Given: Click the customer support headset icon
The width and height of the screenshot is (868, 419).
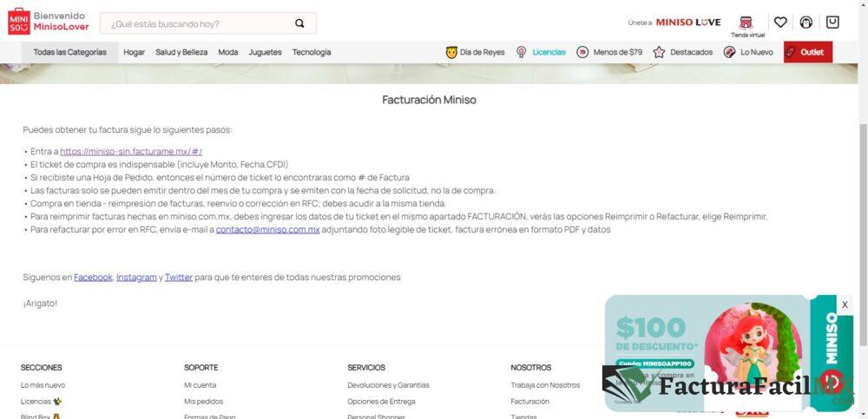Looking at the screenshot, I should [x=806, y=23].
